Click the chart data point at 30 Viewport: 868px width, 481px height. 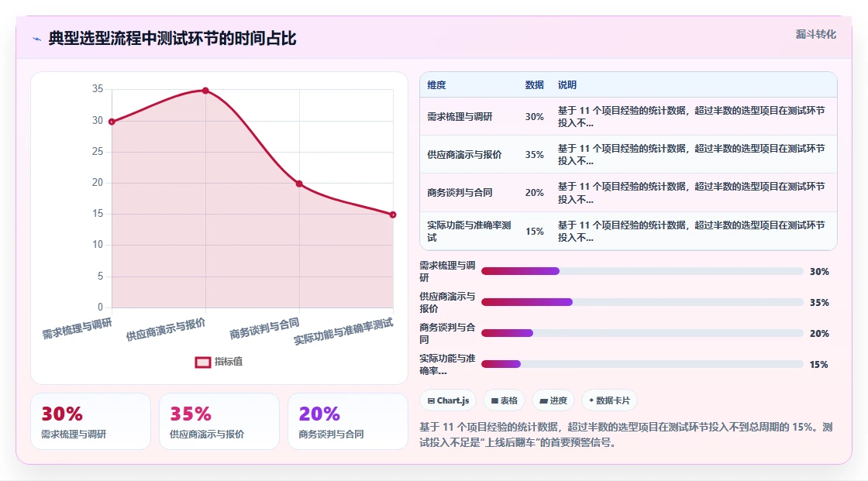(x=112, y=122)
